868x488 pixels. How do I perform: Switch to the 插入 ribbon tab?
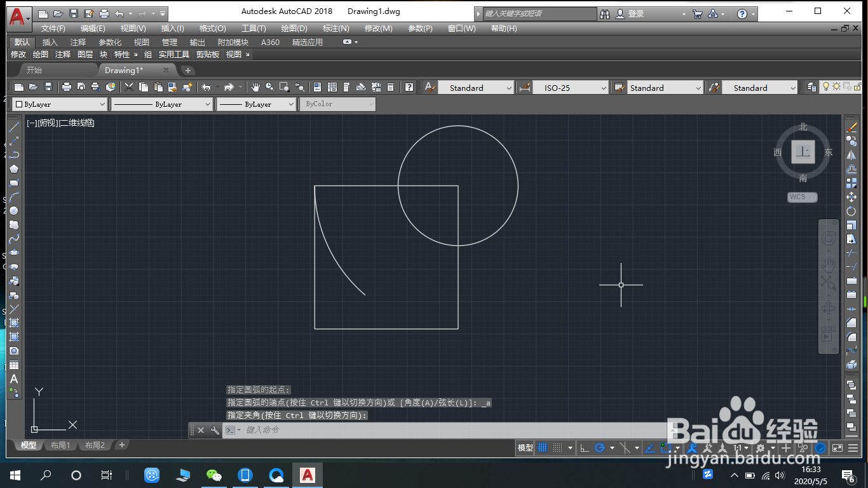coord(50,42)
